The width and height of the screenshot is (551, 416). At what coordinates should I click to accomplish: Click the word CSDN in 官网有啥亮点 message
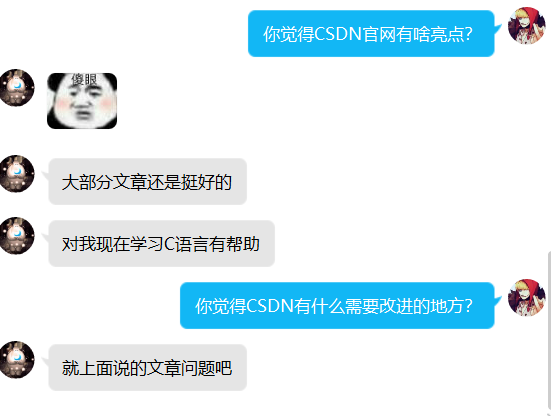[x=338, y=34]
